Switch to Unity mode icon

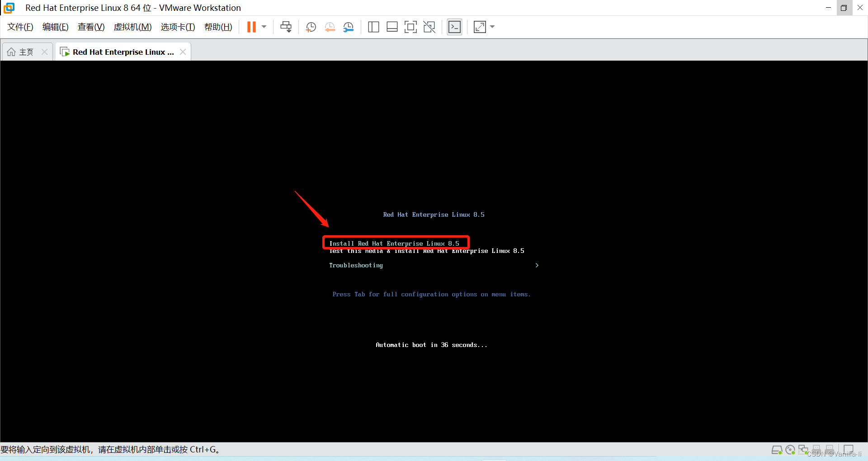[429, 27]
